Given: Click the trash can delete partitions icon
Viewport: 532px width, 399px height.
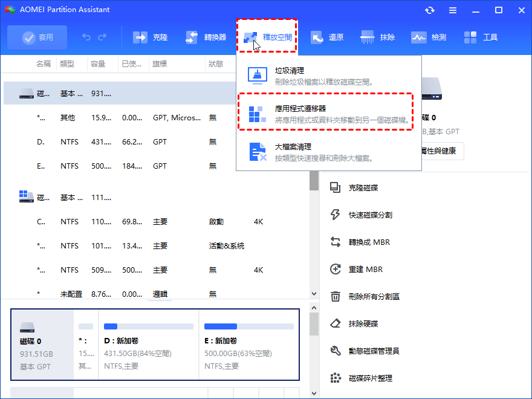Looking at the screenshot, I should (x=335, y=296).
